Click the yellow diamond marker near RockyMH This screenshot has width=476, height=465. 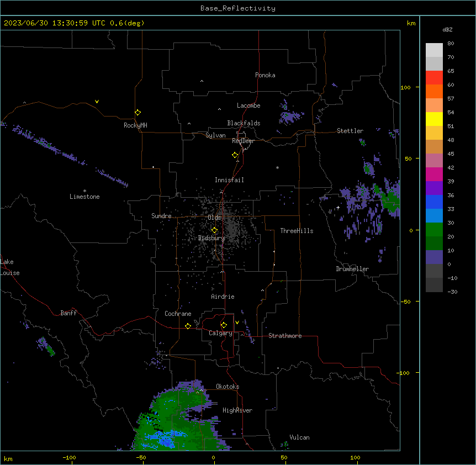click(137, 113)
